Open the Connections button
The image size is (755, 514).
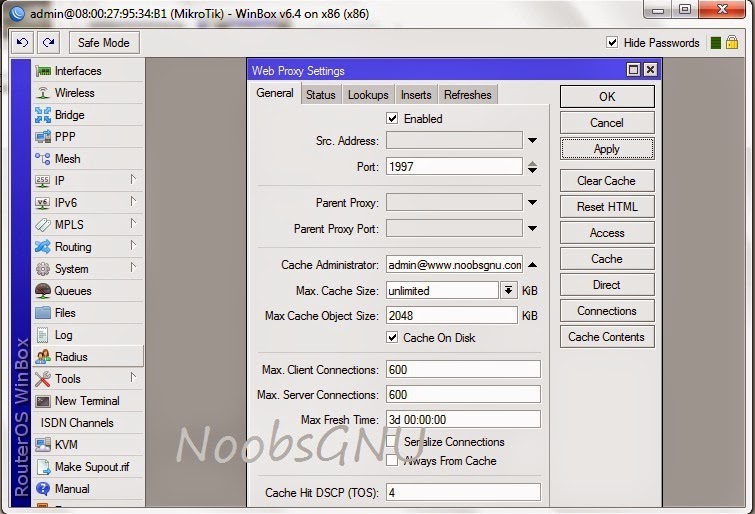click(x=607, y=311)
